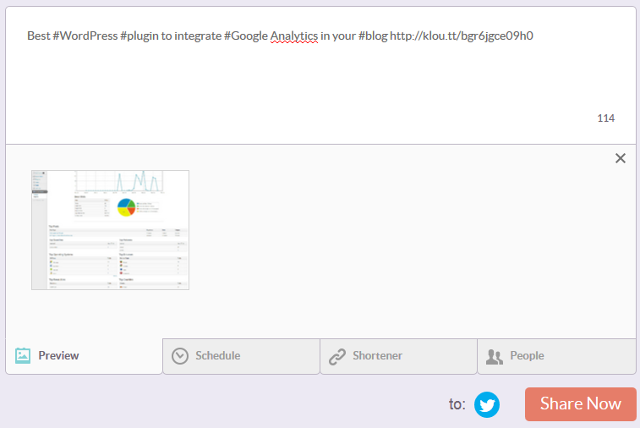The height and width of the screenshot is (428, 640).
Task: Select the analytics dashboard preview thumbnail
Action: (110, 230)
